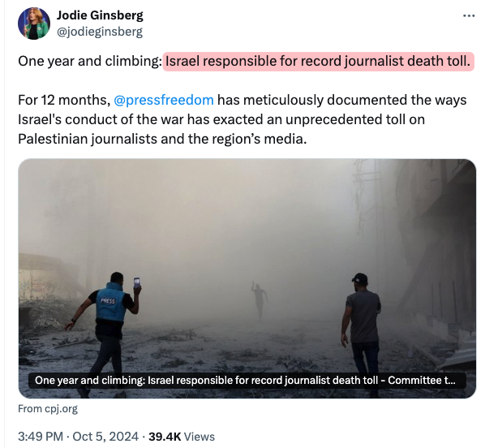Screen dimensions: 485x448
Task: Click the article title overlay on the preview
Action: [x=247, y=381]
